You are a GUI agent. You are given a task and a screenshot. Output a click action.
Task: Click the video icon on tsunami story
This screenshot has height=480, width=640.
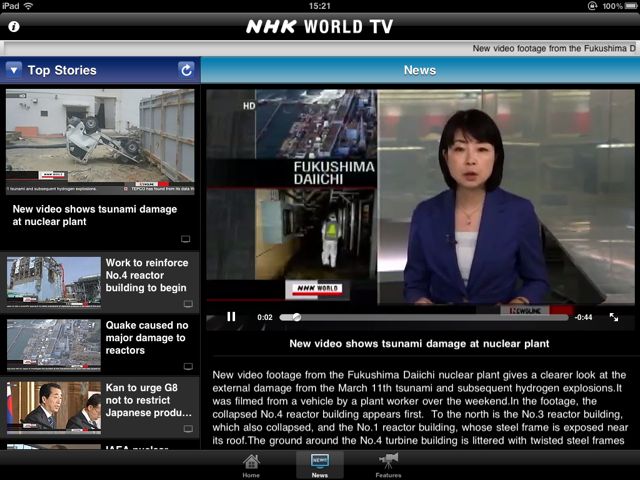coord(185,239)
